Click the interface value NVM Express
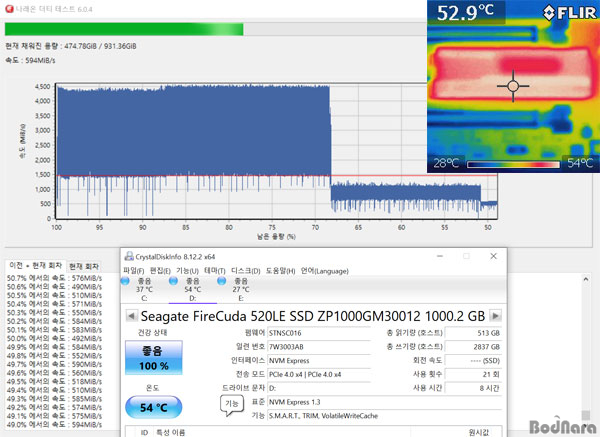Screen dimensions: 600x437 (x=319, y=360)
